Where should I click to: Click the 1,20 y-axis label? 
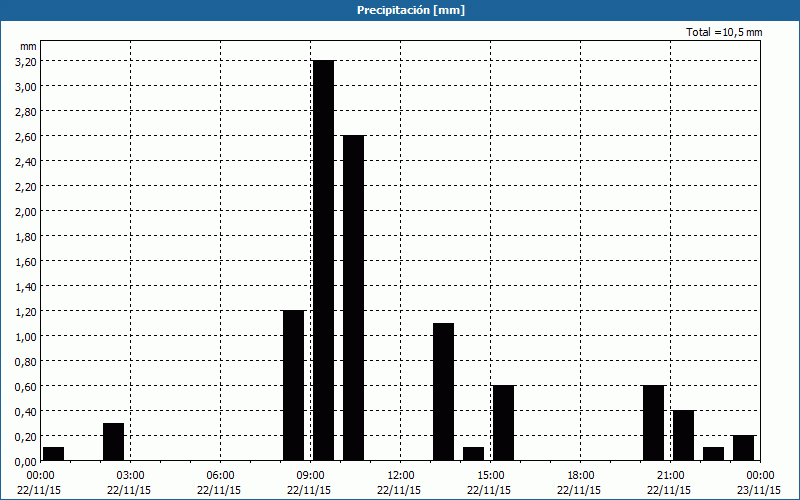click(x=26, y=312)
